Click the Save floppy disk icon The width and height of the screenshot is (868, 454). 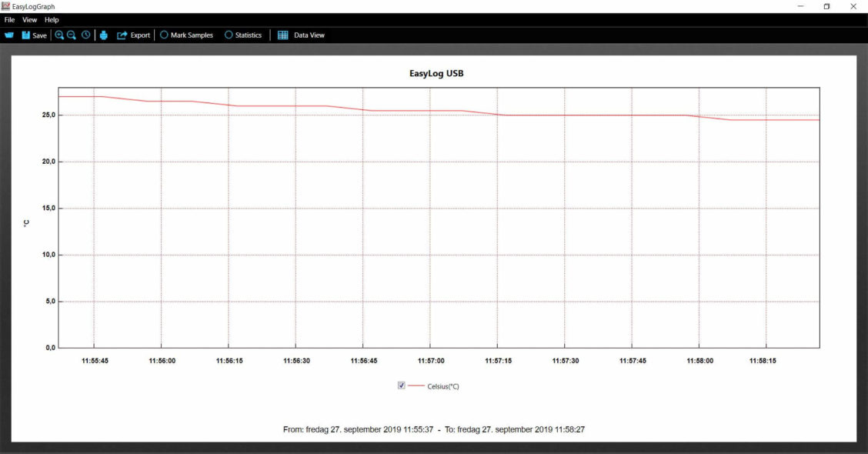point(25,35)
